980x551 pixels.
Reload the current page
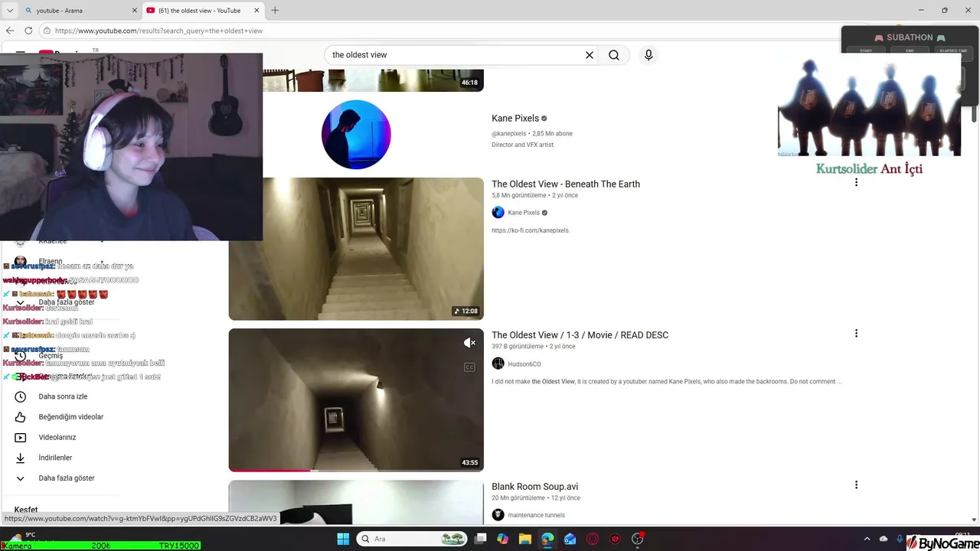click(x=28, y=31)
